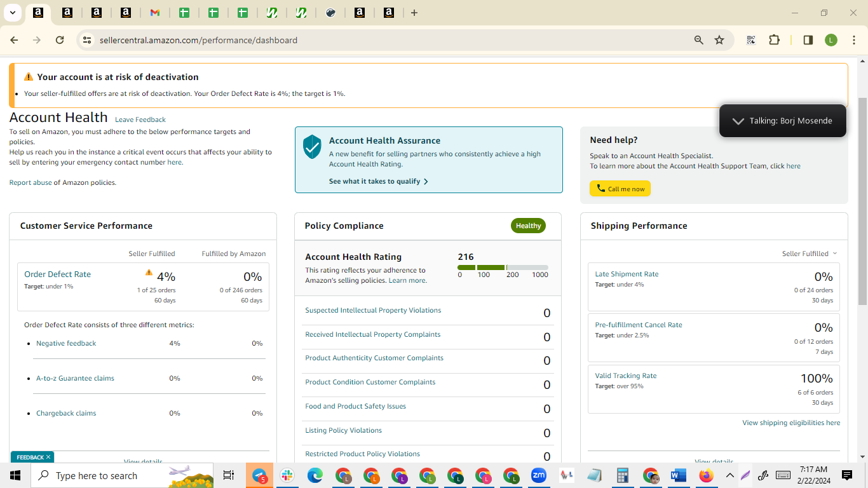The height and width of the screenshot is (488, 868).
Task: Open the green L profile avatar
Action: point(831,40)
